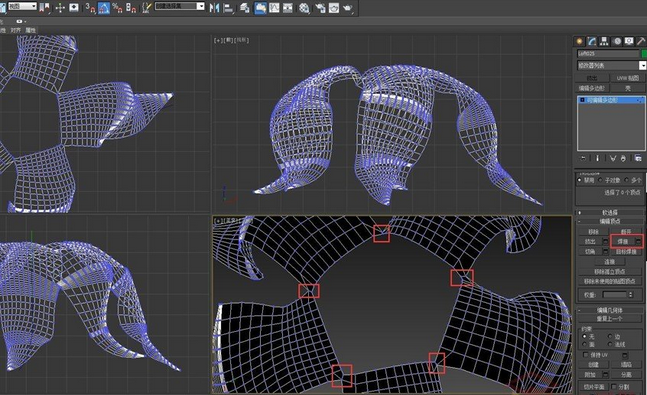Viewport: 647px width, 395px height.
Task: Click the green object color swatch
Action: [644, 54]
